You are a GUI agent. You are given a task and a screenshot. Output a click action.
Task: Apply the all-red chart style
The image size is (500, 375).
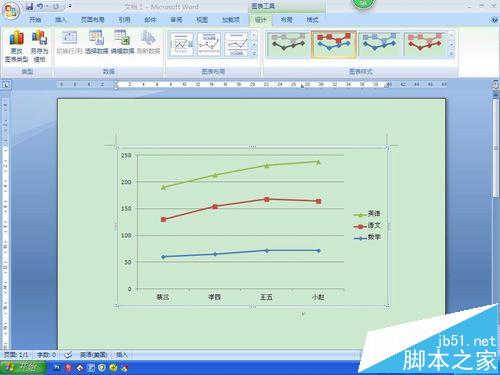pos(425,44)
